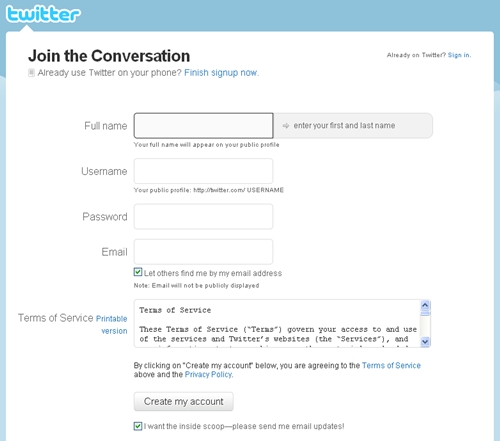Click the phone icon beside signup prompt
Viewport: 500px width, 441px height.
tap(31, 73)
